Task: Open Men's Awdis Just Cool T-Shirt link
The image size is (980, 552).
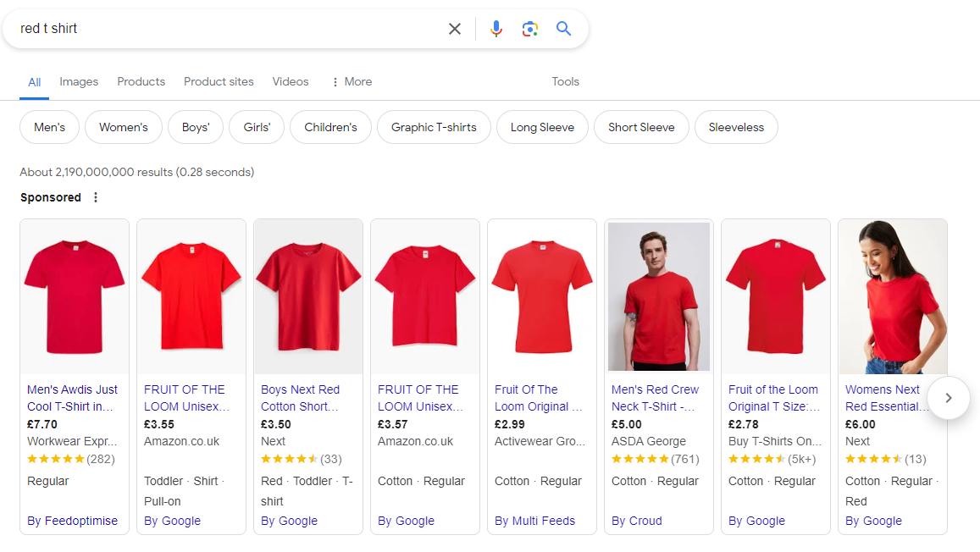Action: click(x=73, y=398)
